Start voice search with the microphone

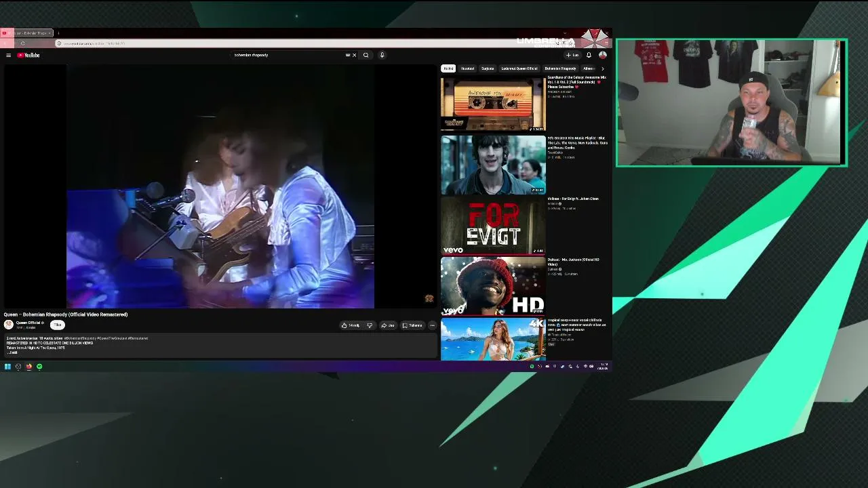(x=382, y=55)
